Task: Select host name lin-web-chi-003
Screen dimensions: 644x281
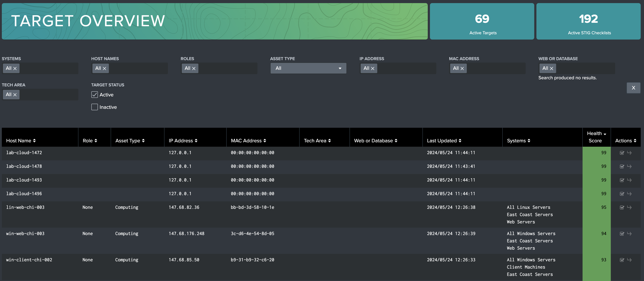Action: point(25,207)
